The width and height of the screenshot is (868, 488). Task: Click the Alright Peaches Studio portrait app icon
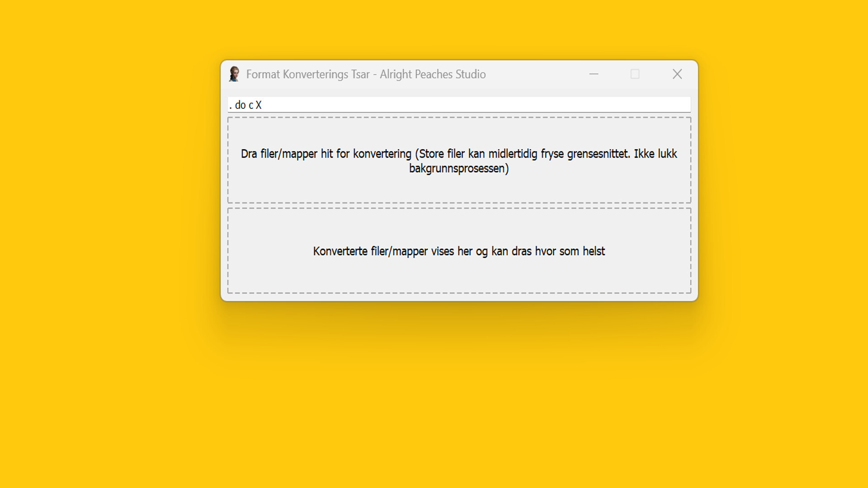pos(234,74)
